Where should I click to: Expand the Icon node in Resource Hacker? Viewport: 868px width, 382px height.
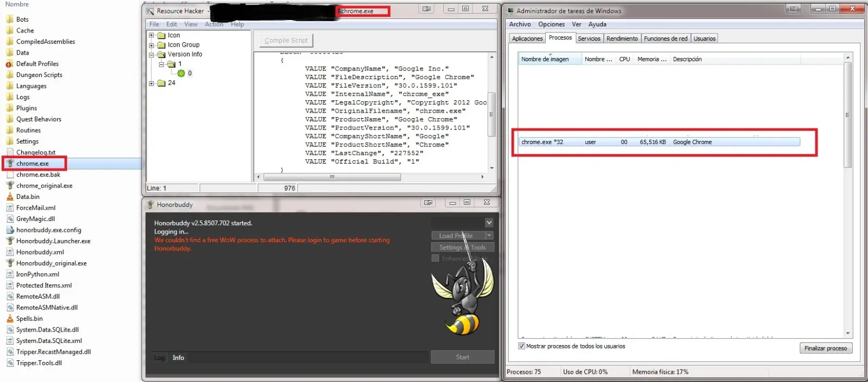tap(152, 35)
